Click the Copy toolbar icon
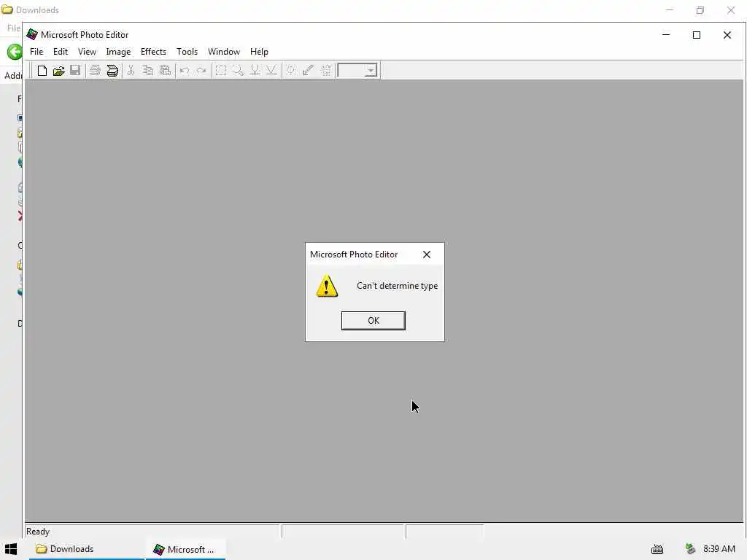Screen dimensions: 747x560 point(147,71)
